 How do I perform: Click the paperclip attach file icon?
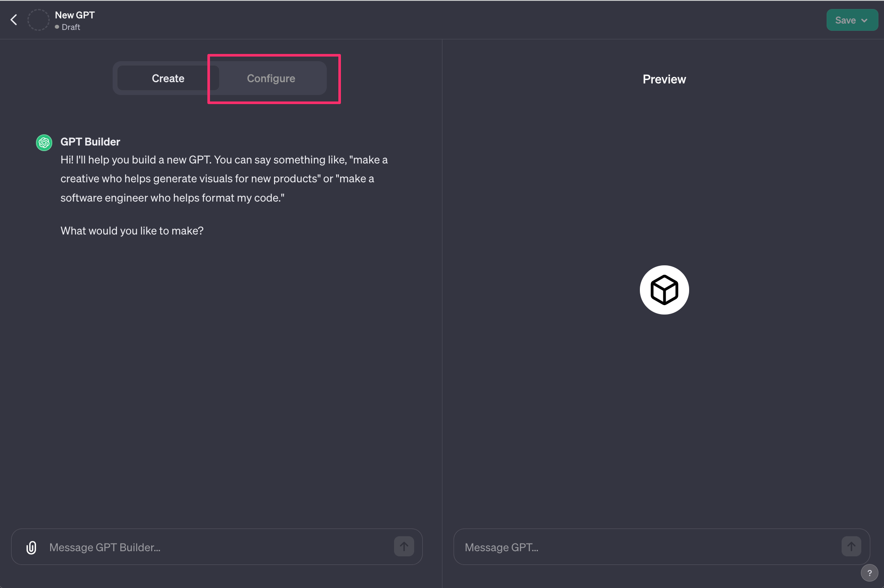(x=31, y=547)
